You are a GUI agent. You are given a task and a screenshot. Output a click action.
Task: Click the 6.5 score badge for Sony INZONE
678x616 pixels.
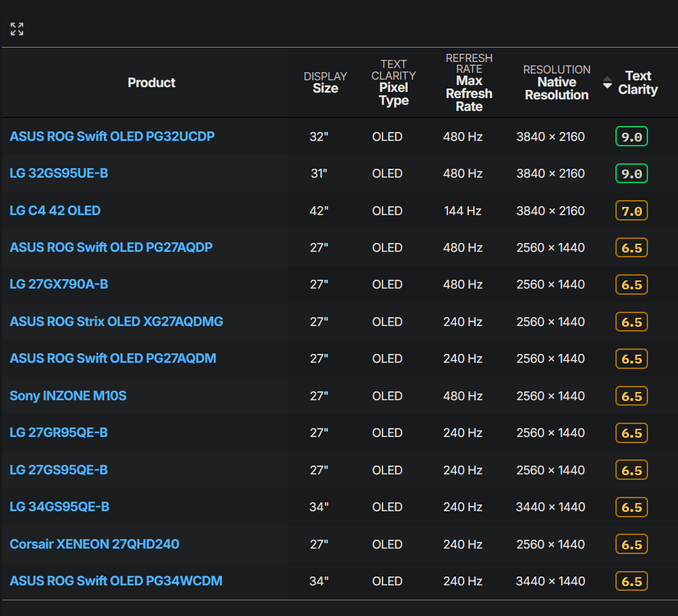pos(631,395)
